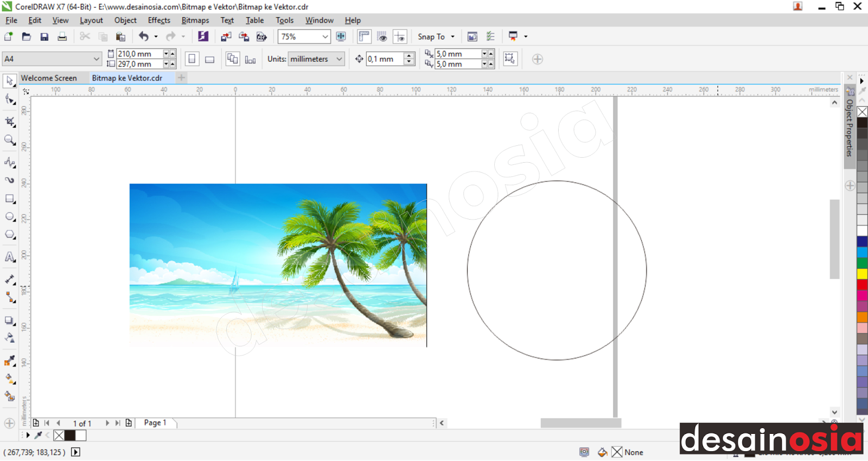This screenshot has height=461, width=868.
Task: Click the Snap To button
Action: pyautogui.click(x=431, y=37)
